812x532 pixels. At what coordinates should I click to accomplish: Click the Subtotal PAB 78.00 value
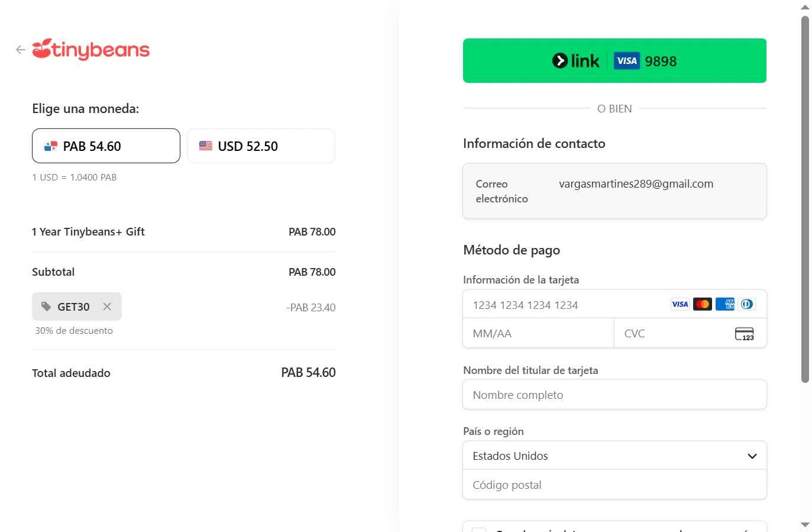pyautogui.click(x=312, y=272)
